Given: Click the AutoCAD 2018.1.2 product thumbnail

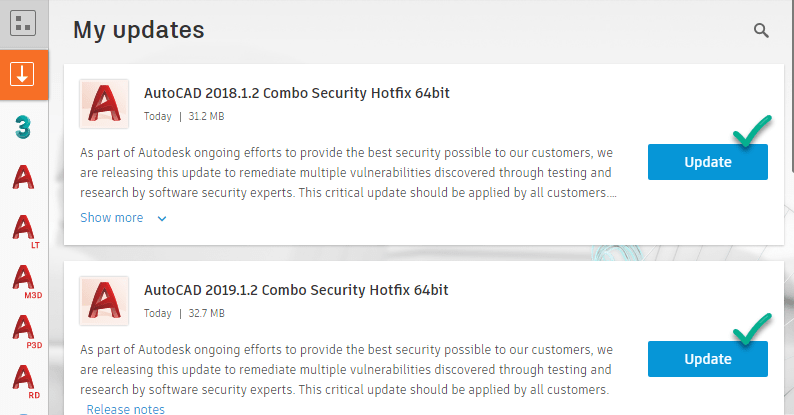Looking at the screenshot, I should tap(104, 104).
